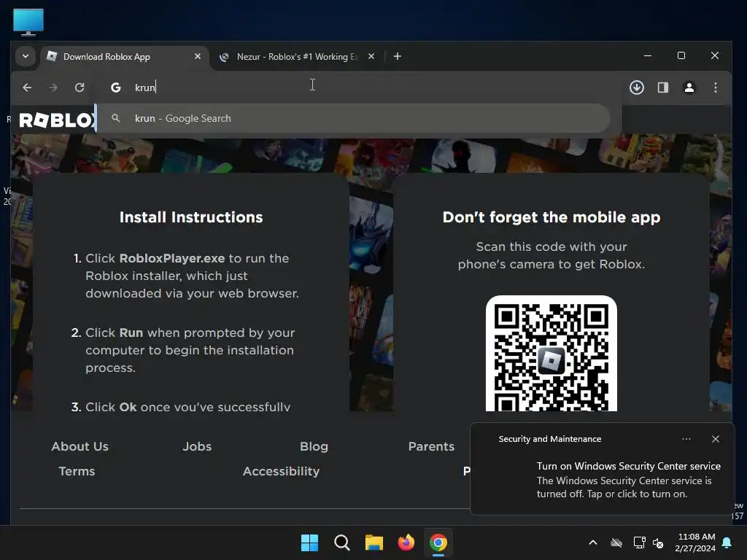
Task: Open the About Us footer link
Action: pos(80,447)
